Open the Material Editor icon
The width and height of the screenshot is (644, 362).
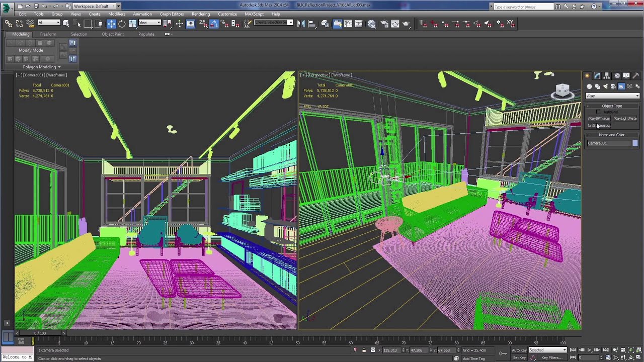point(372,24)
